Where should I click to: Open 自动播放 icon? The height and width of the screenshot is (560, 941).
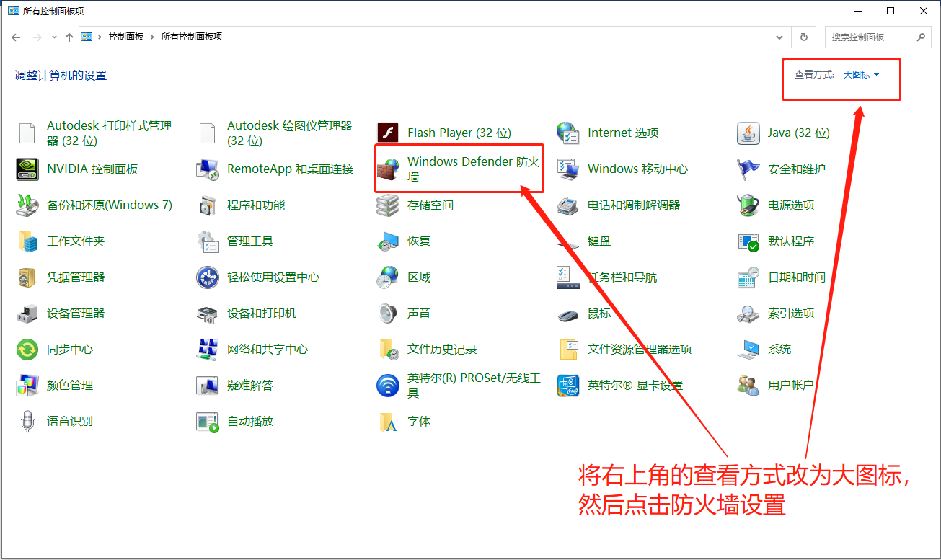tap(207, 422)
